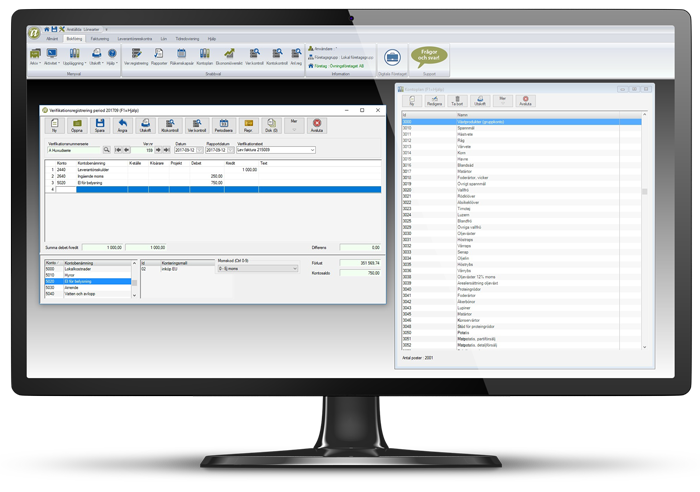Viewport: 700px width, 492px height.
Task: Open a voucher with the Öppna icon
Action: coord(77,125)
